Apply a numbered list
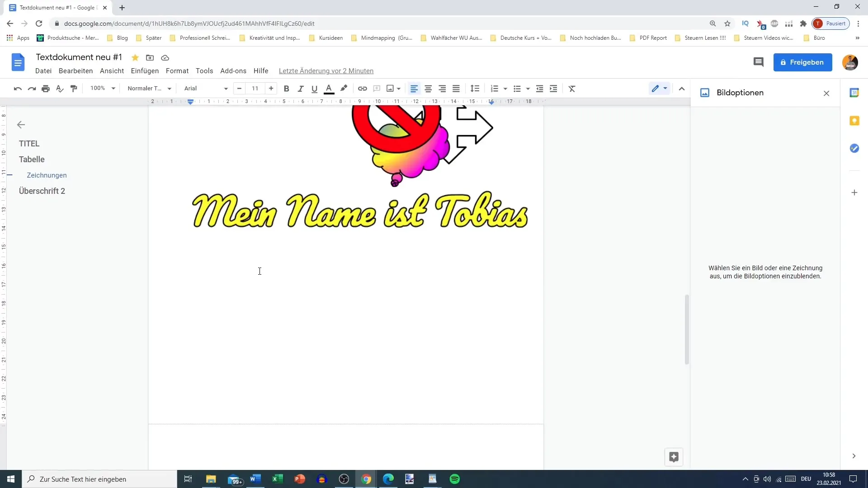 (x=495, y=89)
